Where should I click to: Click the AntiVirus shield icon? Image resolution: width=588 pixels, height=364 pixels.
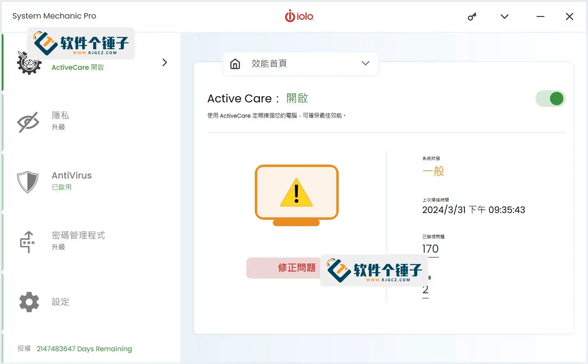click(28, 182)
